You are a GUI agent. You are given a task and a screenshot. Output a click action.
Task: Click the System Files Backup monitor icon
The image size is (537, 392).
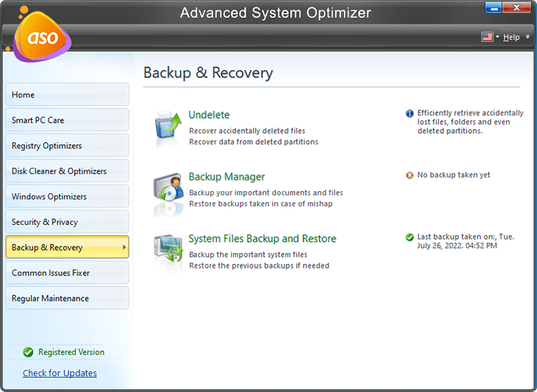168,249
